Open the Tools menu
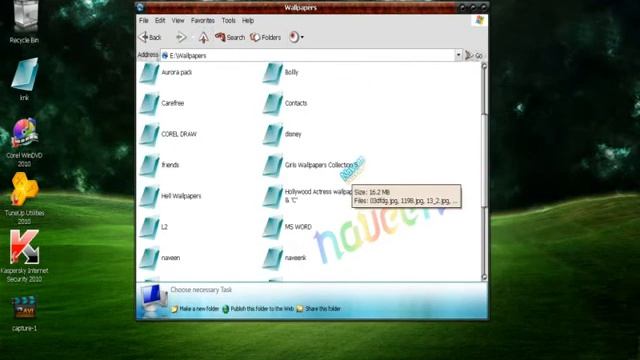This screenshot has height=360, width=640. coord(229,20)
